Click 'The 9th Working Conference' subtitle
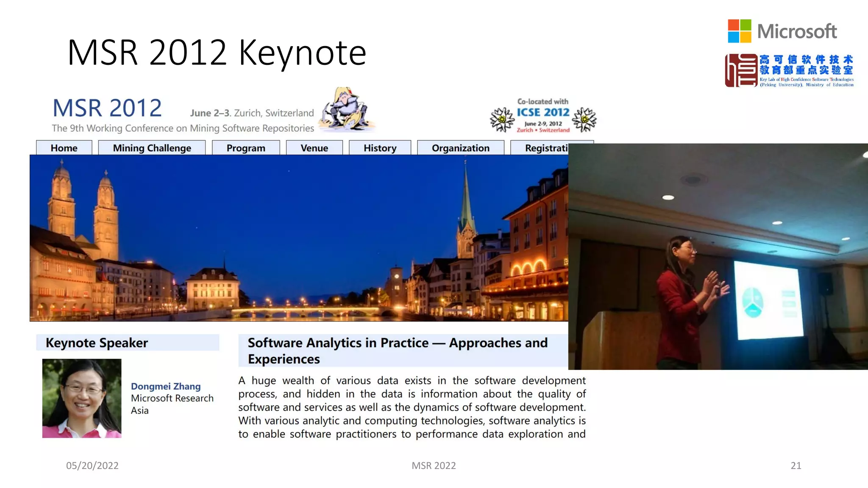 (183, 128)
